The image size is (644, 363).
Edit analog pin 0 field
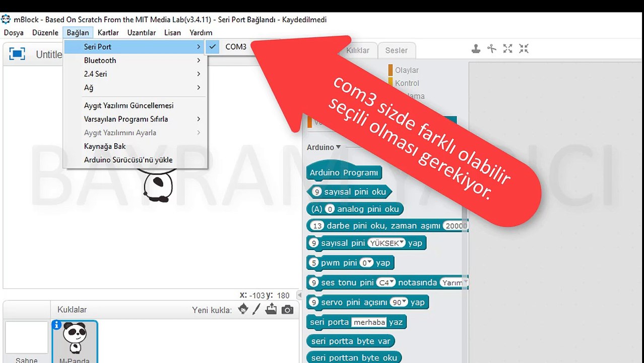click(x=330, y=209)
